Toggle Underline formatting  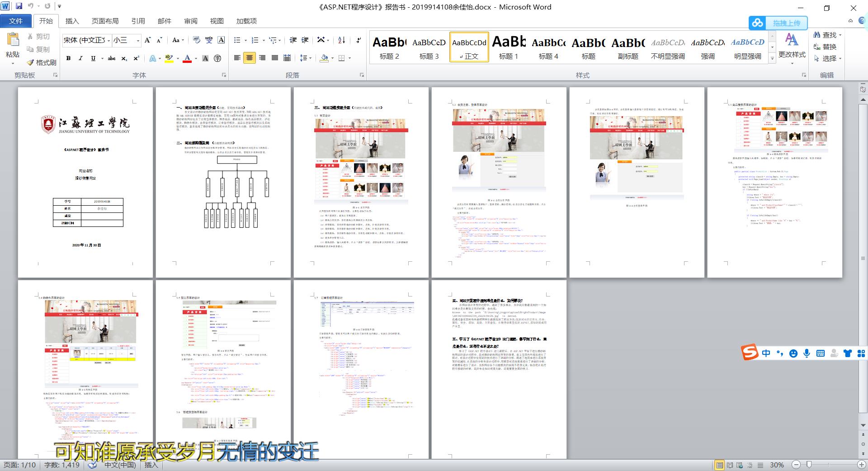point(93,58)
